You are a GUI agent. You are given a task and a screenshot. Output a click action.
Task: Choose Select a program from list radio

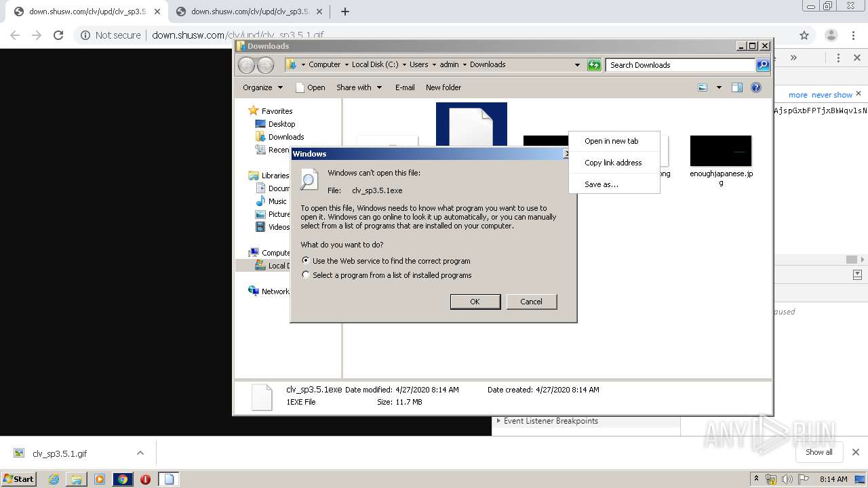click(x=306, y=275)
